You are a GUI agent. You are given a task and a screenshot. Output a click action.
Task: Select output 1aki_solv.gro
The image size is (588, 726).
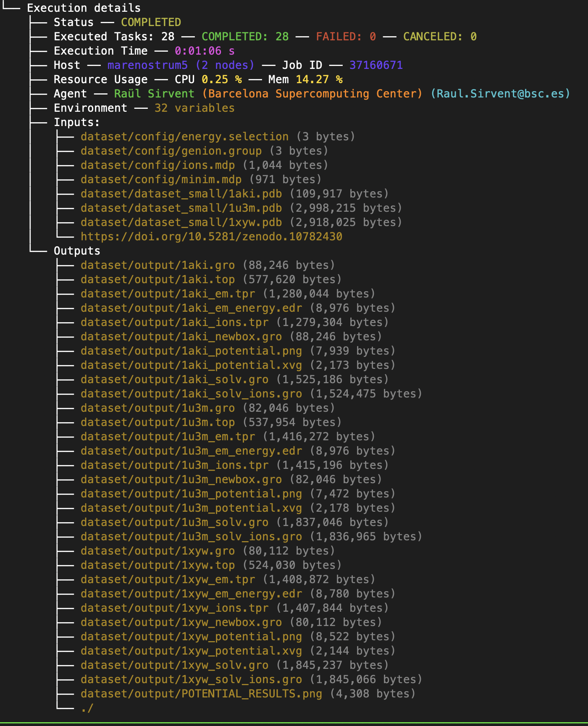(174, 379)
